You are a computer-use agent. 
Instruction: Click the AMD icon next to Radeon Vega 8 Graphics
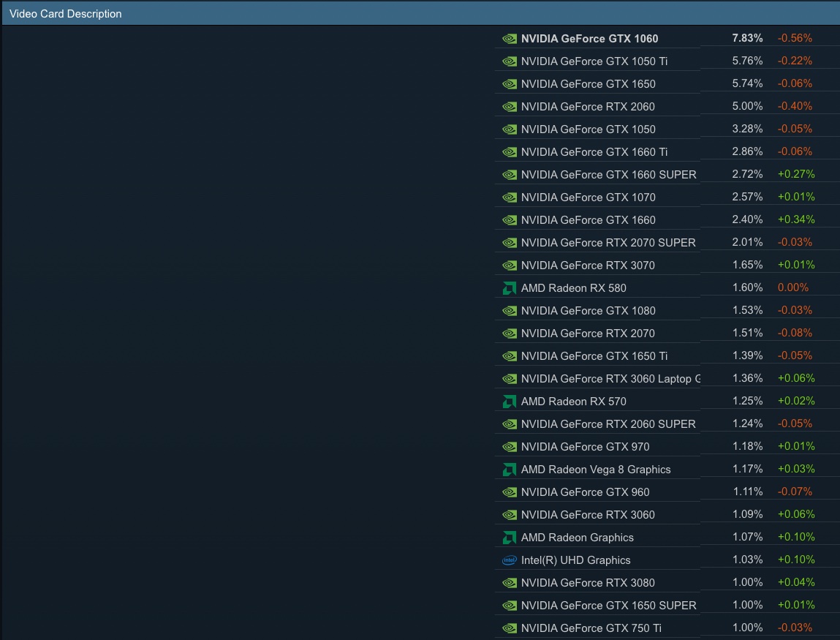510,469
